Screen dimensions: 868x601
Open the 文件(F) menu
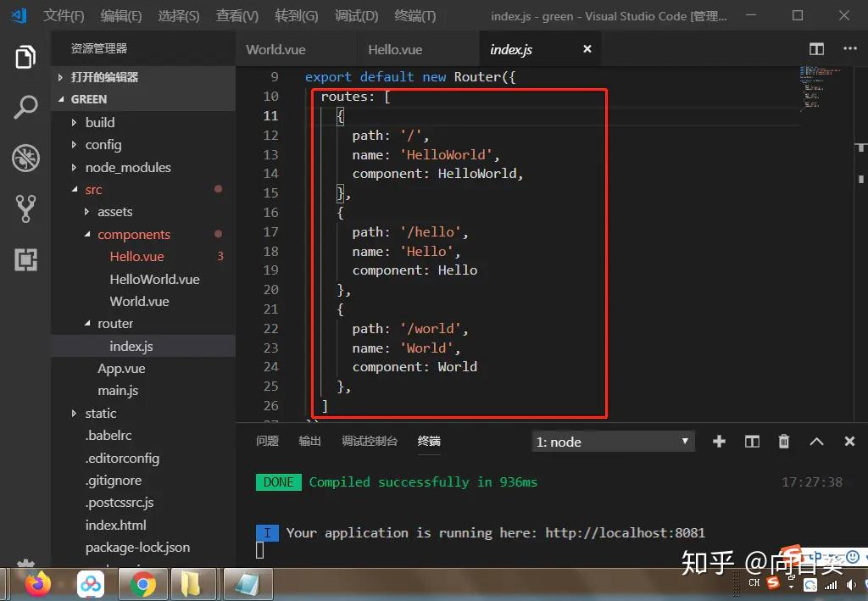(x=64, y=16)
